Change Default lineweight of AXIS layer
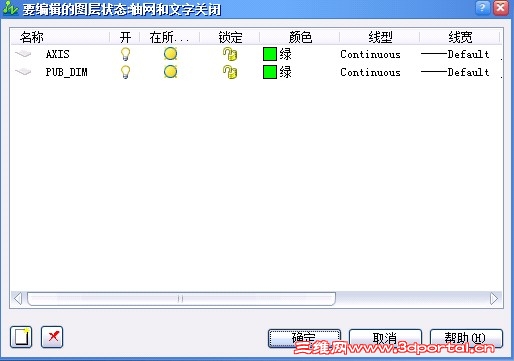The width and height of the screenshot is (514, 361). (x=455, y=54)
